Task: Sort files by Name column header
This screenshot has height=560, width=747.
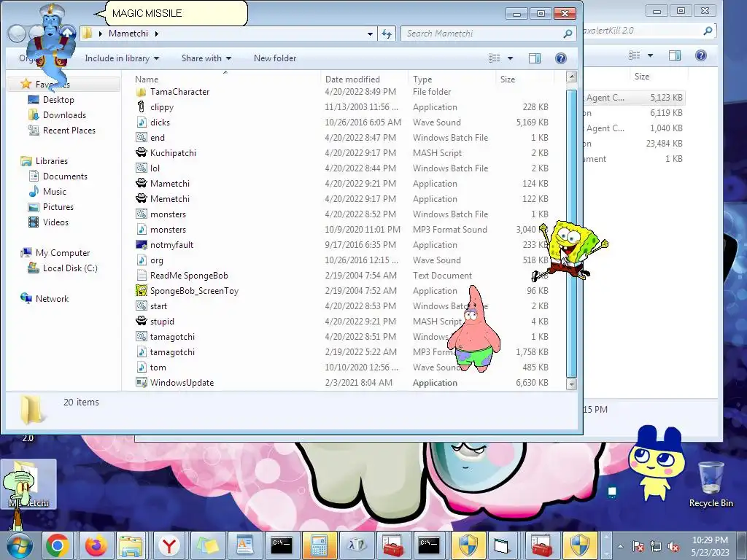Action: pos(146,79)
